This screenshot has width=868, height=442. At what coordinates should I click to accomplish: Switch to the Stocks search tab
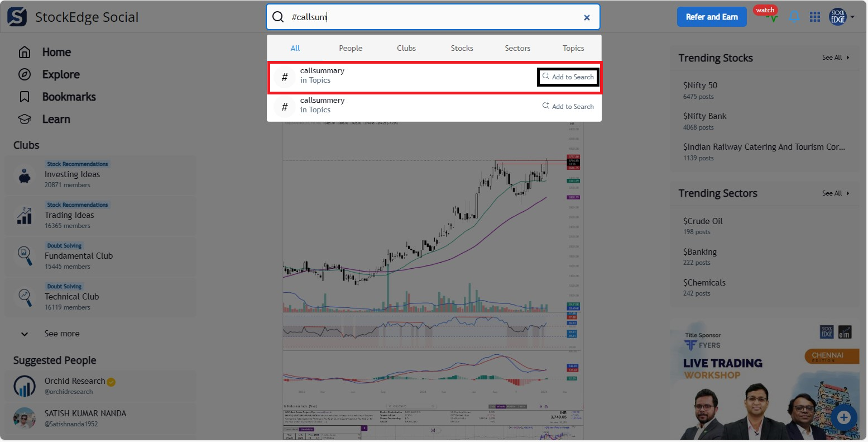[462, 48]
